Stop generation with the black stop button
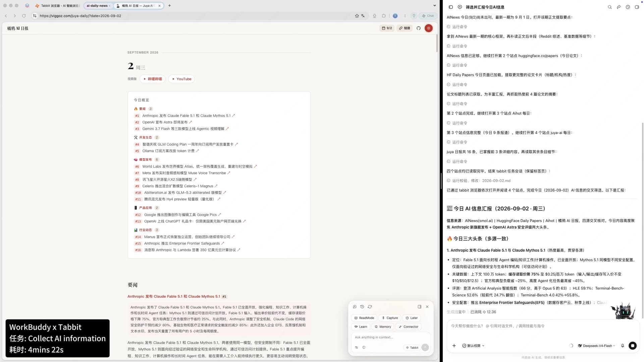Screen dimensions: 644x362 tap(633, 346)
